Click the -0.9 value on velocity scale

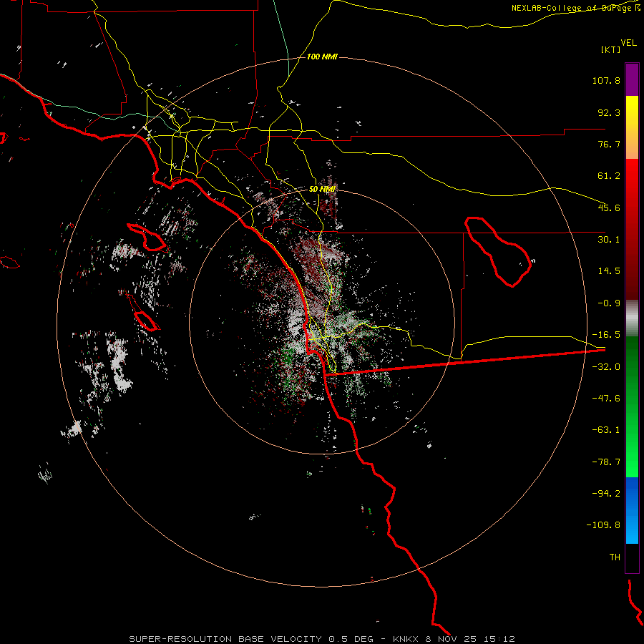[x=609, y=303]
